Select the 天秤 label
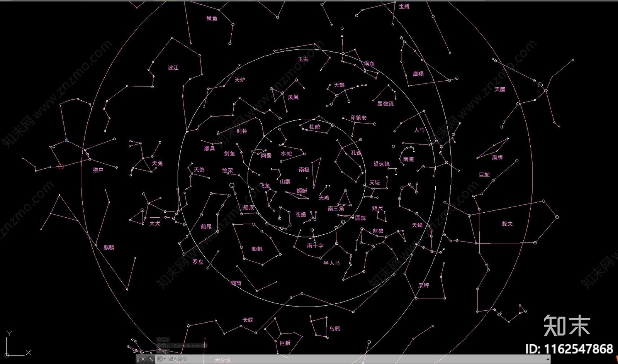The image size is (618, 364). point(424,285)
